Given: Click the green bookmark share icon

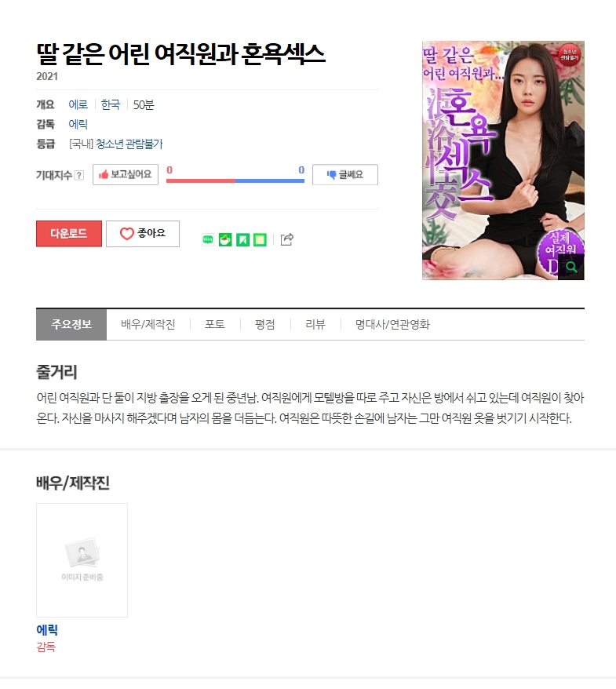Looking at the screenshot, I should (x=242, y=240).
